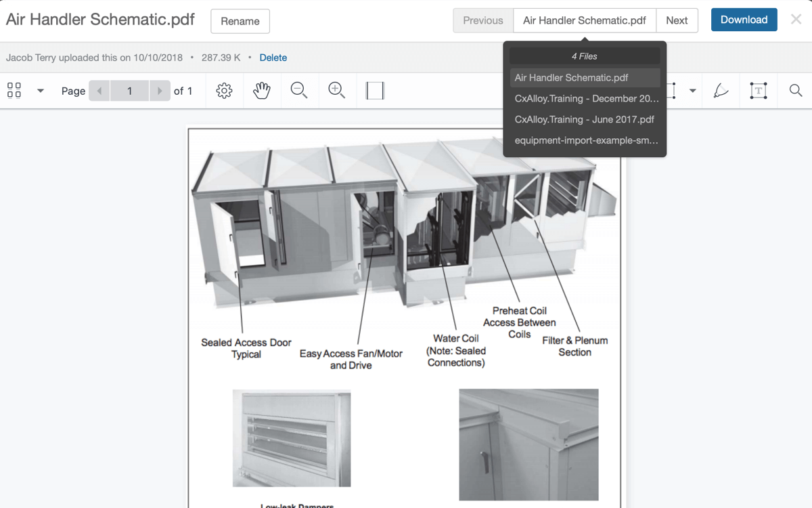Image resolution: width=812 pixels, height=508 pixels.
Task: Toggle the page layout view icon
Action: click(x=375, y=91)
